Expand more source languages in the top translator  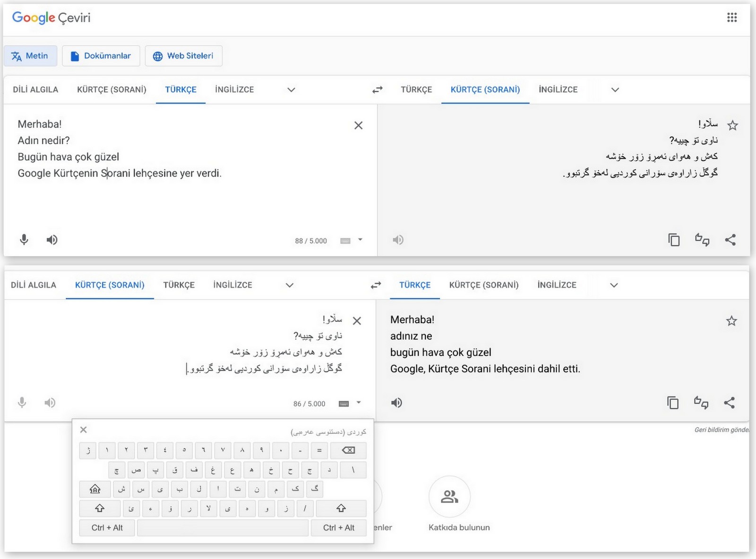[291, 90]
